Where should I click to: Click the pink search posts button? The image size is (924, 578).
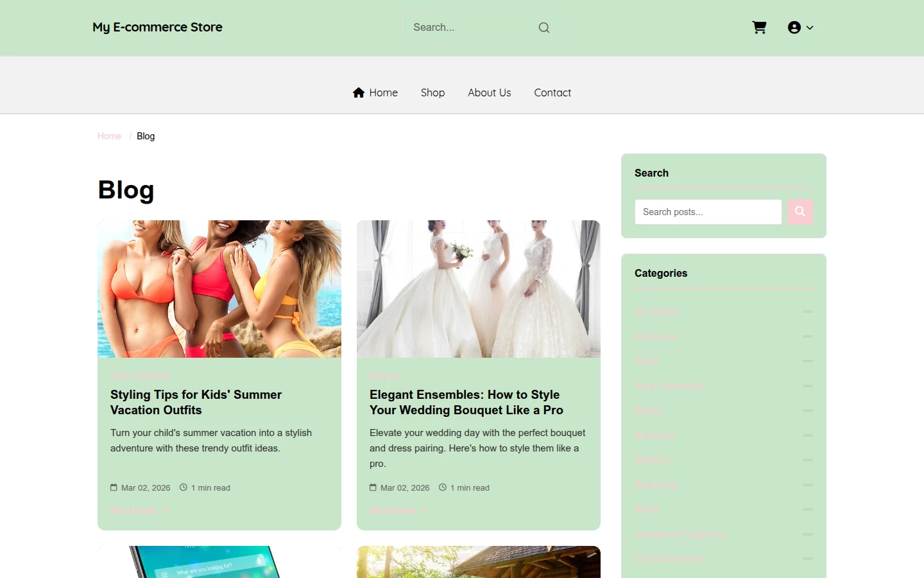(x=800, y=212)
